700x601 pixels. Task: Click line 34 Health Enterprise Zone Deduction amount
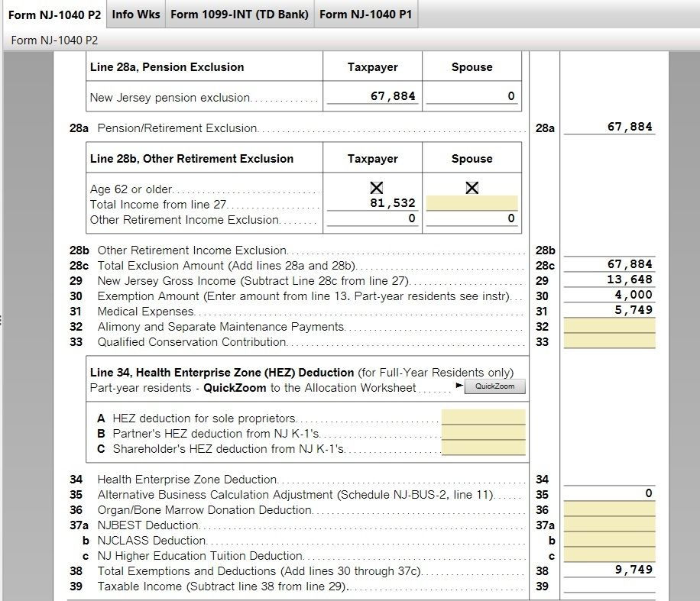tap(609, 478)
